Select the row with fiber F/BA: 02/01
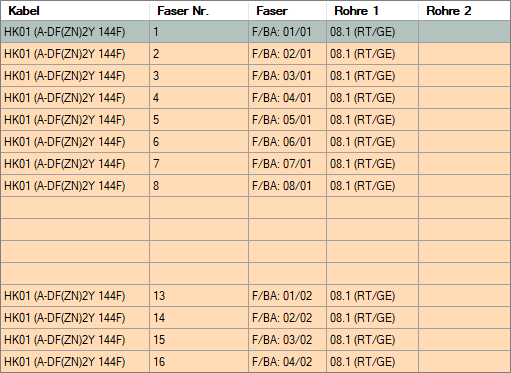Viewport: 511px width, 373px height. 255,54
